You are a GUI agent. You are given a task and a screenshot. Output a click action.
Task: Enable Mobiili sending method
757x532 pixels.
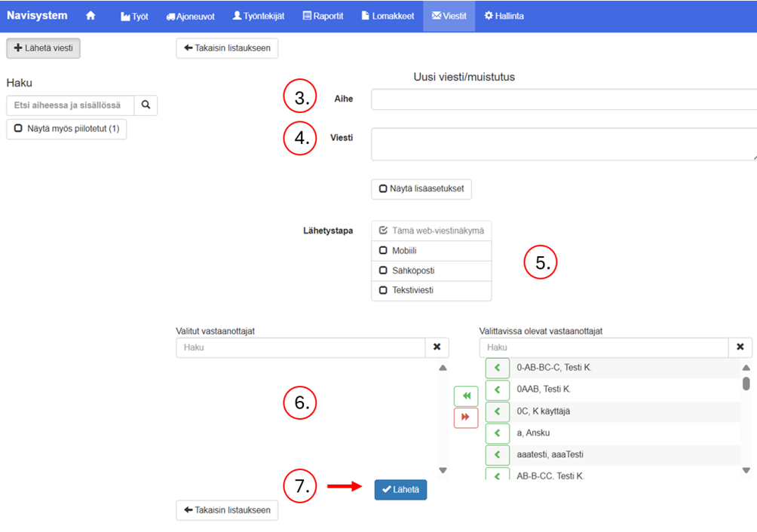click(x=383, y=251)
